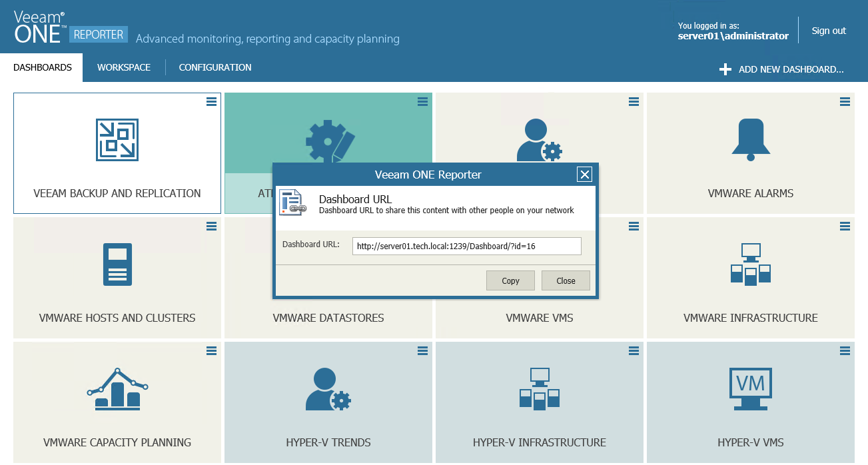Viewport: 868px width, 465px height.
Task: Switch to the Configuration tab
Action: 215,67
